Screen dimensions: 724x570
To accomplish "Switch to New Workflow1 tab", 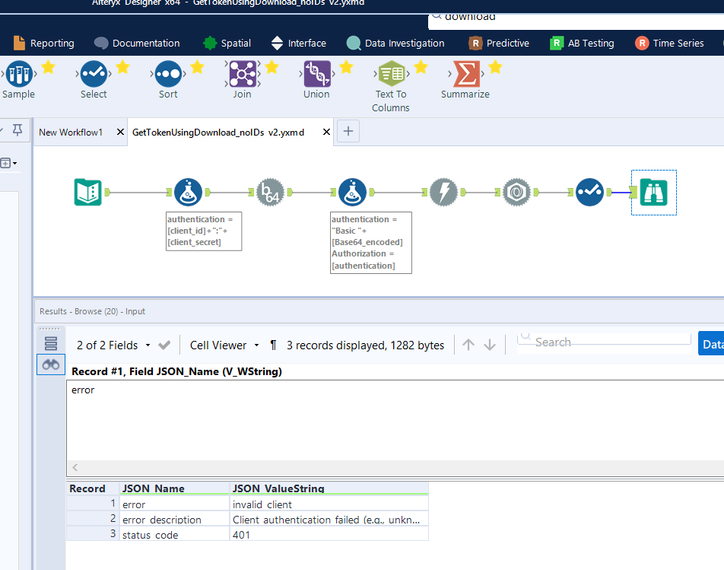I will tap(71, 133).
